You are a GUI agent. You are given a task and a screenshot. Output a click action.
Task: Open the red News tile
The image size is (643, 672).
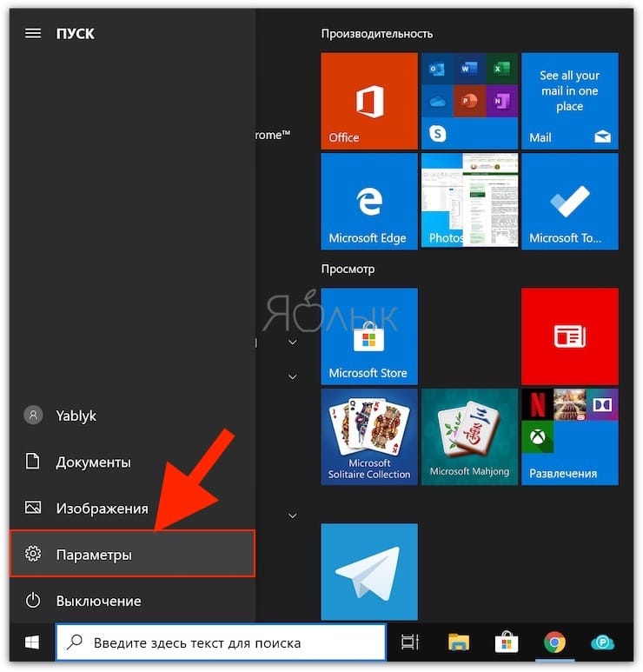570,336
